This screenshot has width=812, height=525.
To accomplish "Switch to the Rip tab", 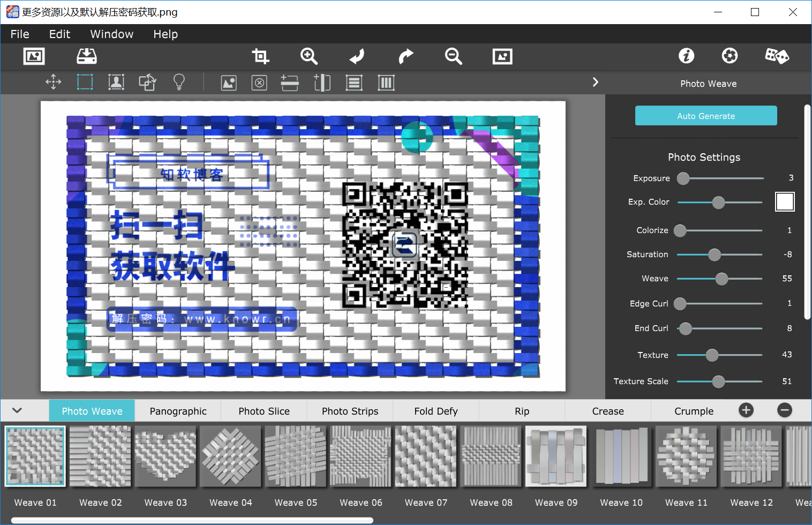I will tap(522, 411).
